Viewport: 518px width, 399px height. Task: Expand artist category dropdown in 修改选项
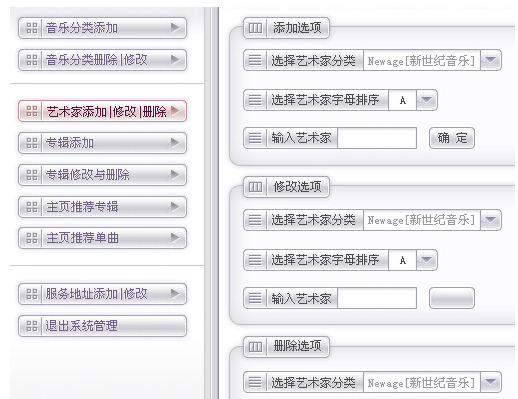pyautogui.click(x=491, y=220)
